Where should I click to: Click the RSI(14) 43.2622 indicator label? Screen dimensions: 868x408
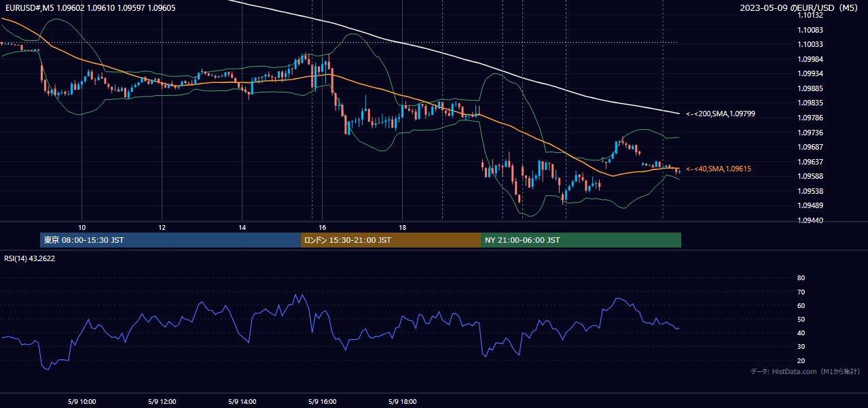coord(30,258)
